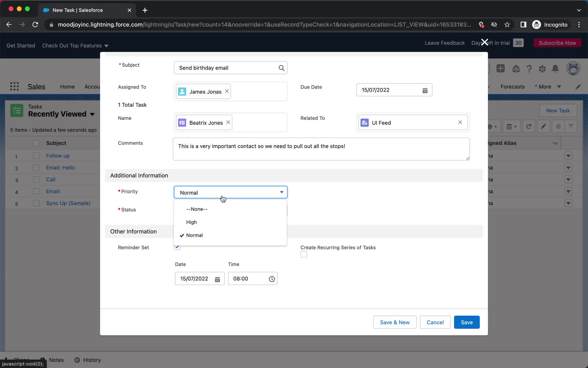
Task: Toggle the Reminder Set checkbox
Action: click(x=177, y=247)
